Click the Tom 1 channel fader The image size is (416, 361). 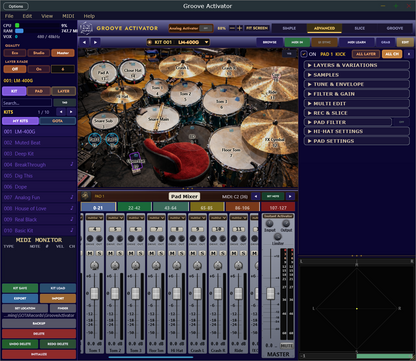point(94,294)
